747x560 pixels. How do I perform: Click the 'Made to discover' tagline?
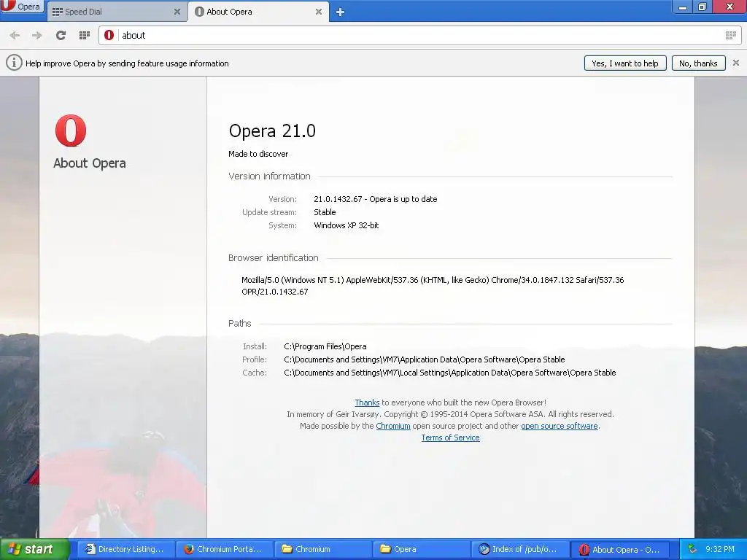pyautogui.click(x=258, y=154)
